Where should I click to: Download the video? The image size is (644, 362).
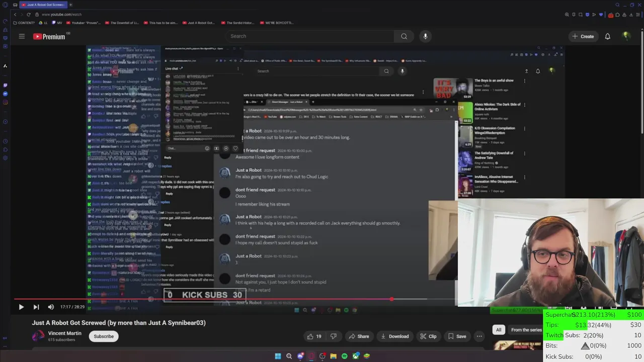(395, 336)
